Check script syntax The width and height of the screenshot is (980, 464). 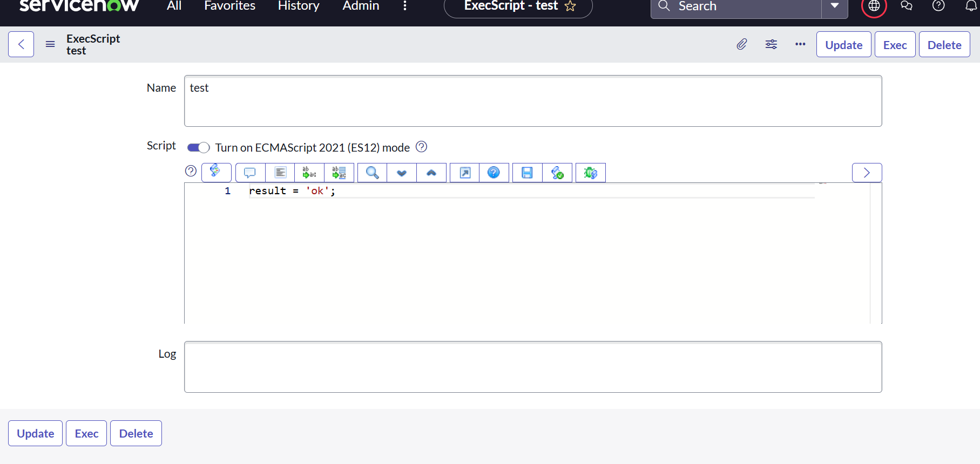point(557,173)
